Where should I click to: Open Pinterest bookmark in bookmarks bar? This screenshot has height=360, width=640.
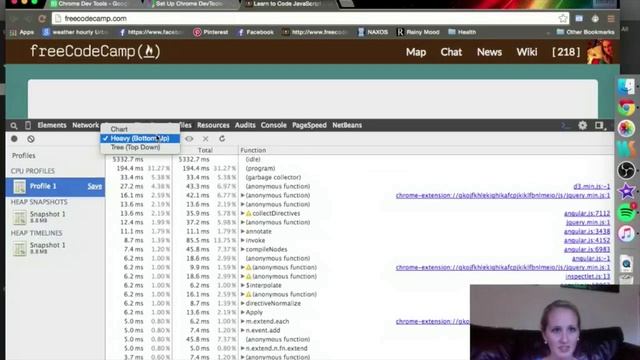click(x=211, y=32)
